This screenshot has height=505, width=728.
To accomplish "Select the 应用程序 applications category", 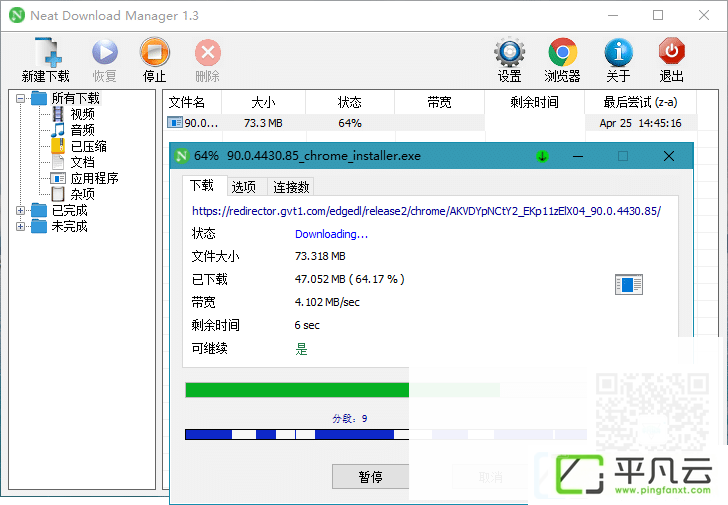I will point(94,178).
